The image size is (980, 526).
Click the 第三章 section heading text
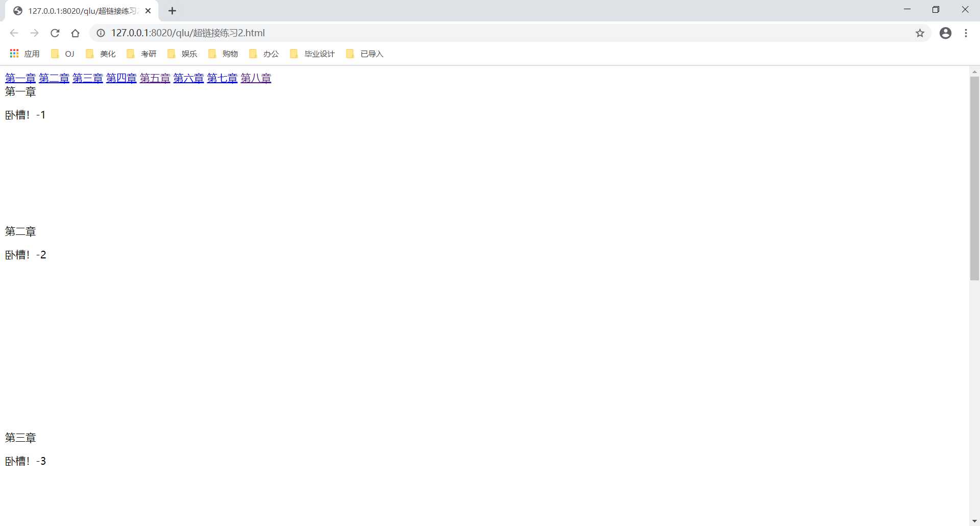click(x=20, y=438)
